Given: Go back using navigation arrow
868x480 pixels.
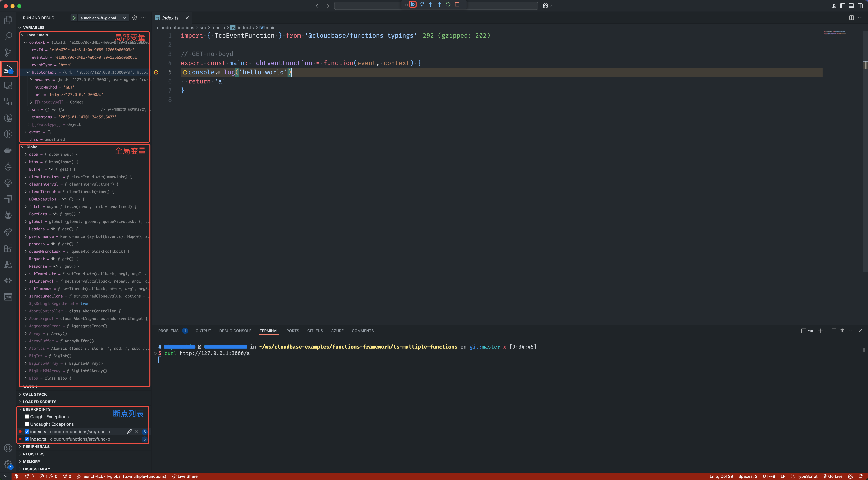Looking at the screenshot, I should click(318, 6).
